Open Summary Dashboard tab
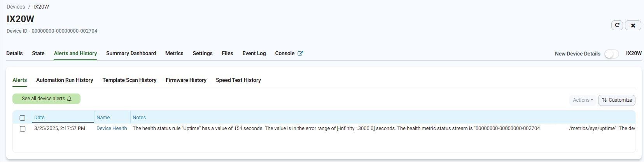The height and width of the screenshot is (163, 644). point(131,53)
